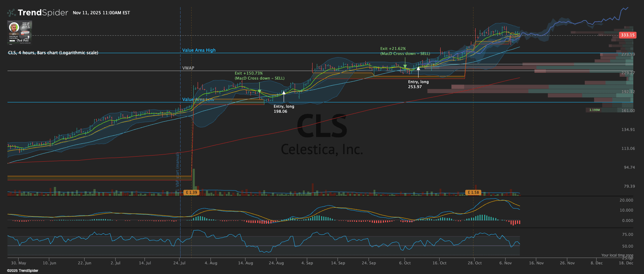Click the green exit arrow for +150.73%

tap(259, 92)
